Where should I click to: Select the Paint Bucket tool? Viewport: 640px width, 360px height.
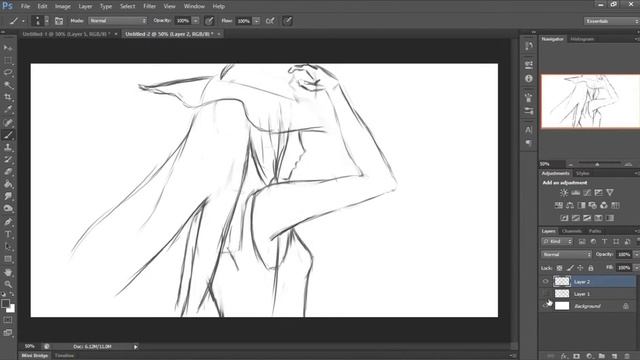point(8,184)
